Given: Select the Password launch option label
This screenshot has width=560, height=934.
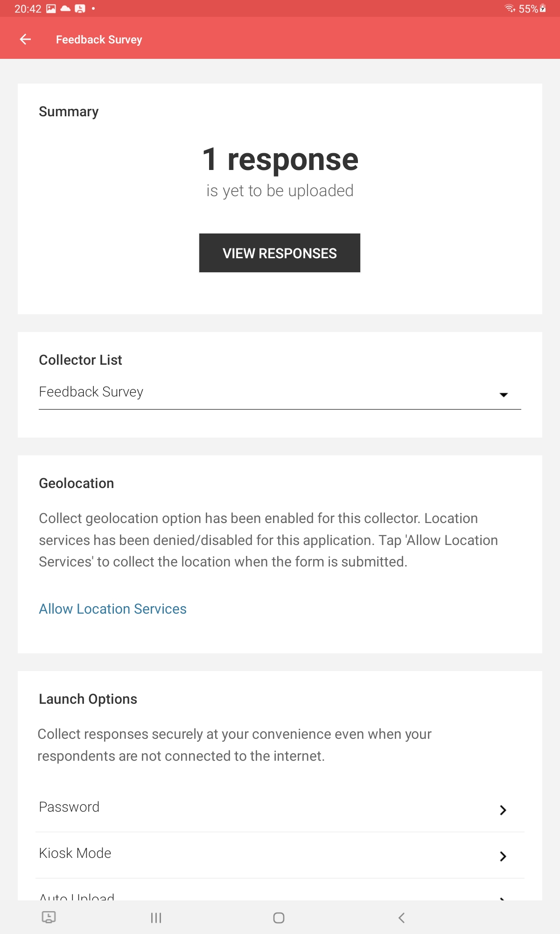Looking at the screenshot, I should [69, 807].
